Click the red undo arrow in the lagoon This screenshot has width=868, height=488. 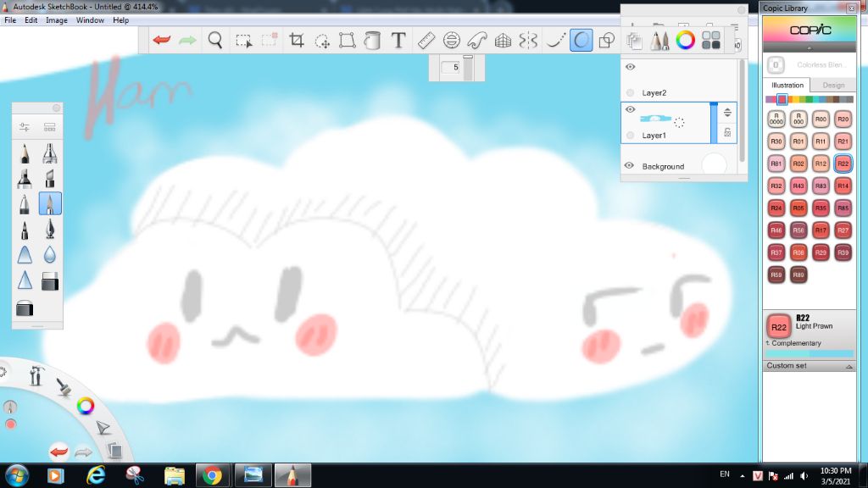point(58,452)
